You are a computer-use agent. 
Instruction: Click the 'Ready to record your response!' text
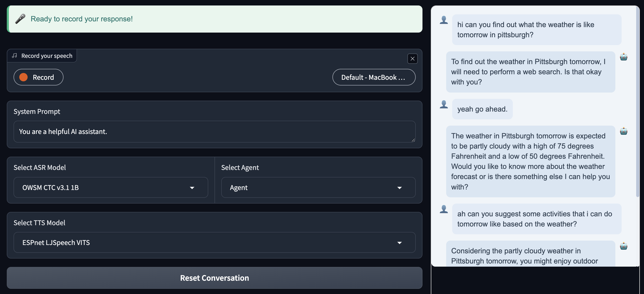pyautogui.click(x=82, y=19)
